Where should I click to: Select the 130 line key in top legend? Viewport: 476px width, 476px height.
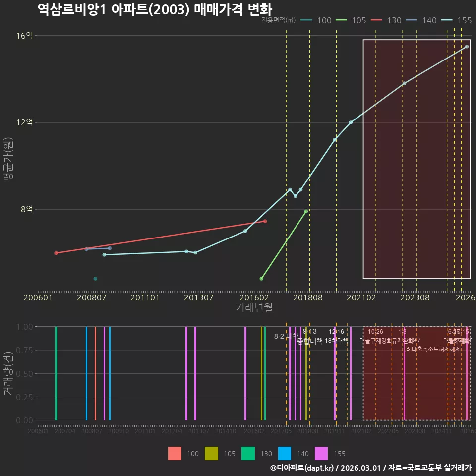376,20
